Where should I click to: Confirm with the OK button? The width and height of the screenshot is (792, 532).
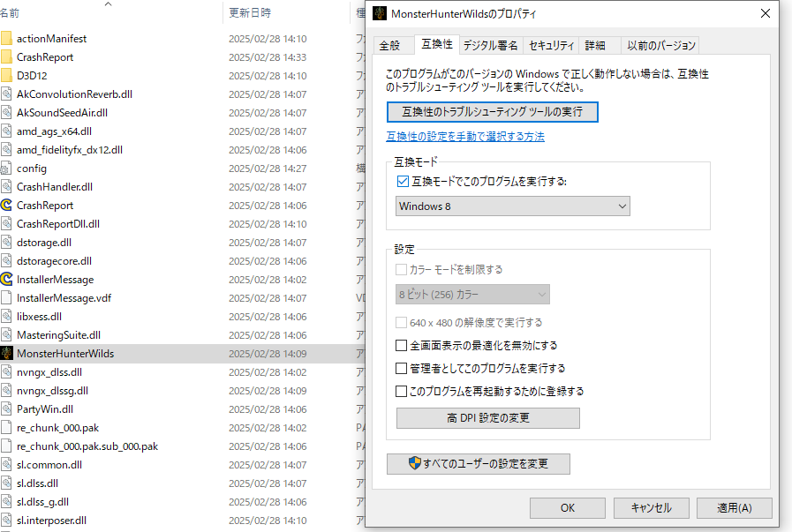(568, 508)
